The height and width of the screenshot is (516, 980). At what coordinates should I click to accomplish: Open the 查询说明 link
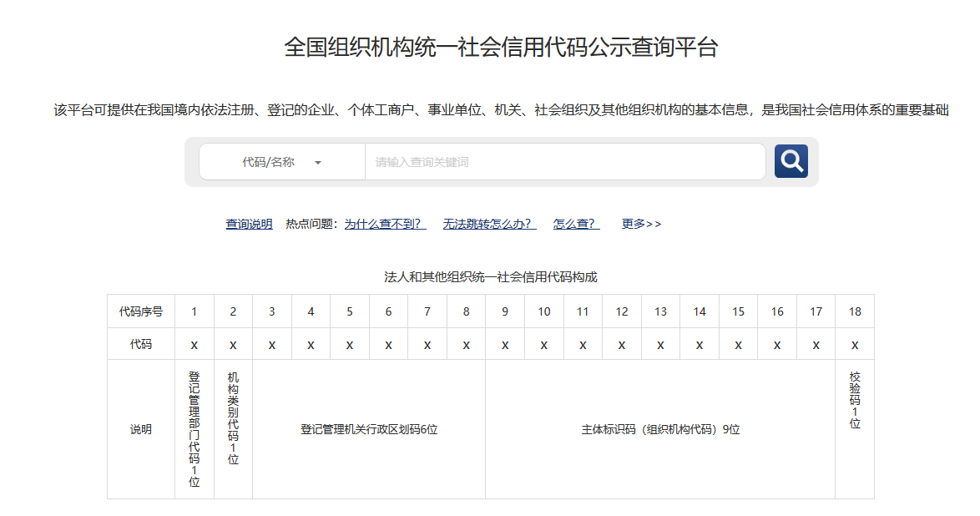[x=249, y=224]
